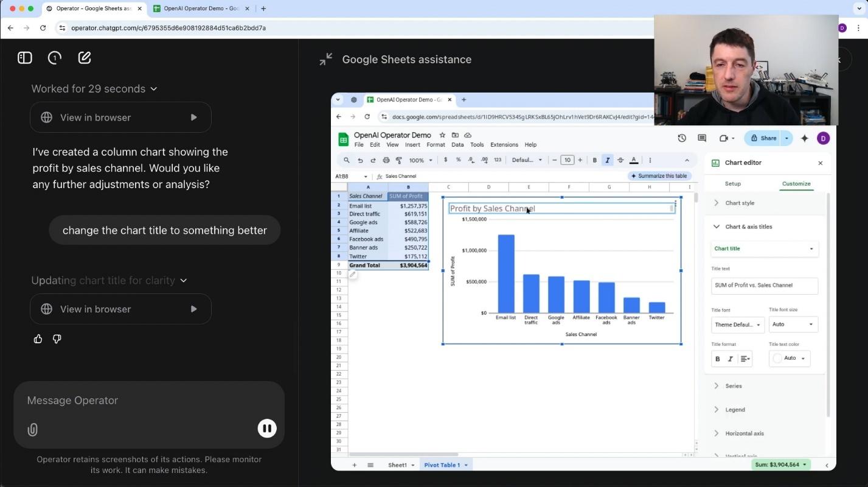868x487 pixels.
Task: Hide the menus with the collapse caret
Action: tap(687, 160)
